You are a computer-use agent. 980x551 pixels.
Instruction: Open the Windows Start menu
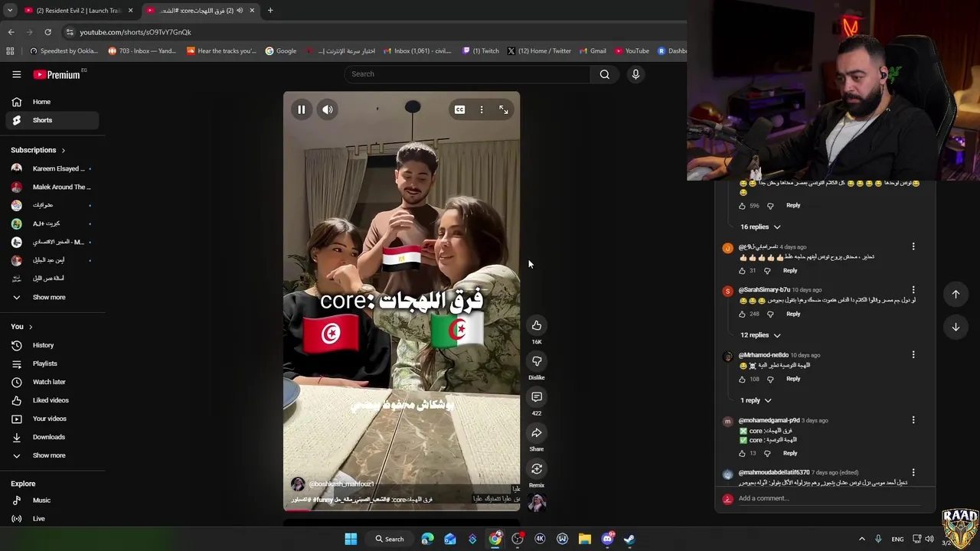(351, 539)
